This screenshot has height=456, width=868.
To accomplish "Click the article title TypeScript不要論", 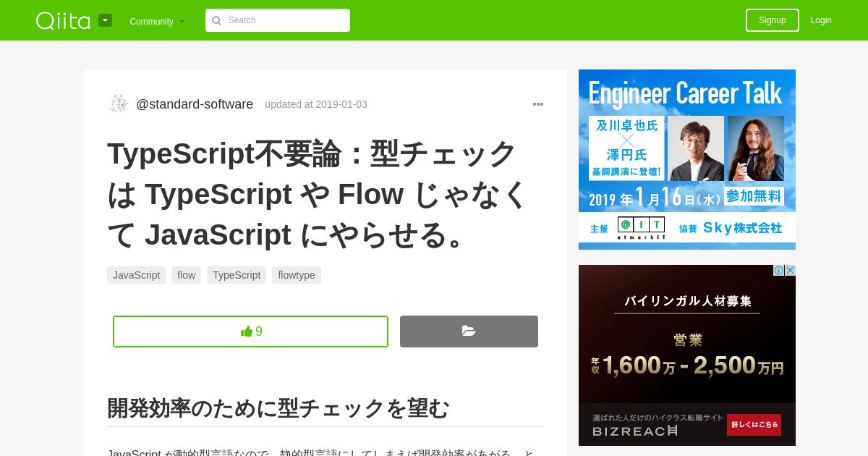I will pyautogui.click(x=318, y=193).
